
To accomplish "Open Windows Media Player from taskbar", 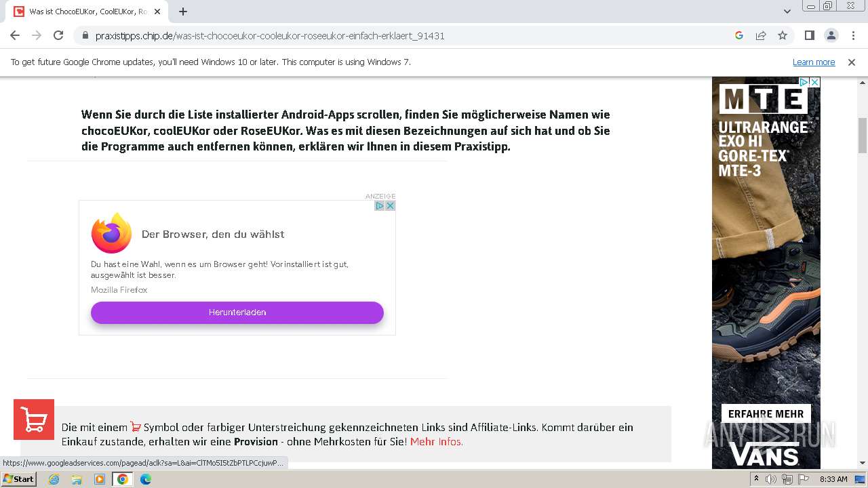I will tap(100, 479).
